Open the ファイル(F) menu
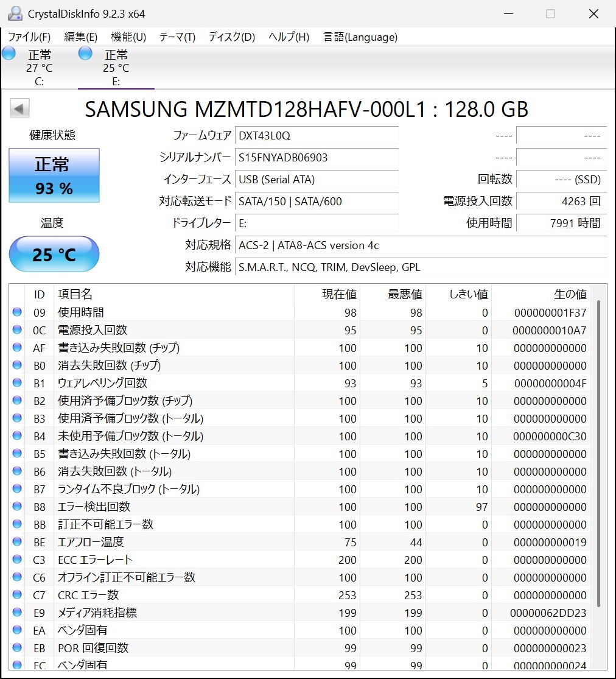The width and height of the screenshot is (616, 679). tap(29, 37)
